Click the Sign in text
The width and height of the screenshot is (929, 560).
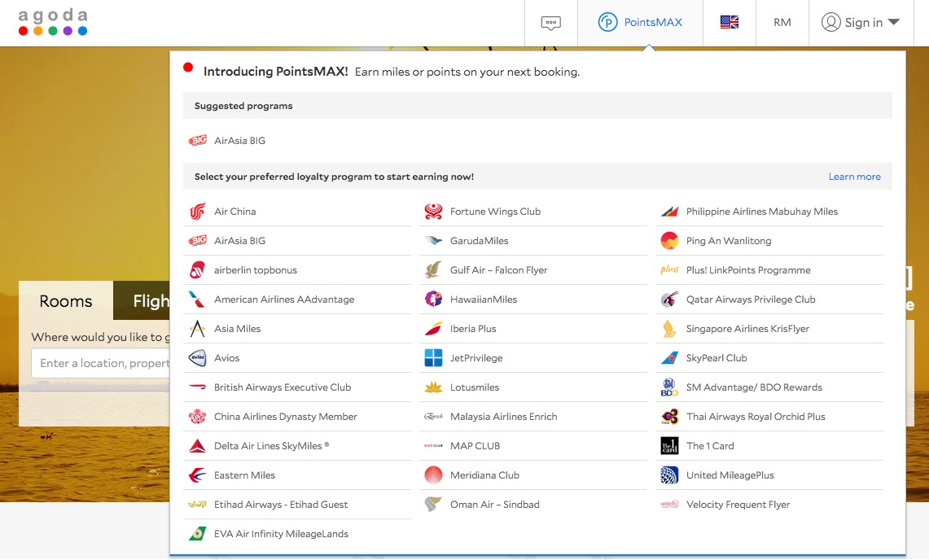pyautogui.click(x=864, y=23)
